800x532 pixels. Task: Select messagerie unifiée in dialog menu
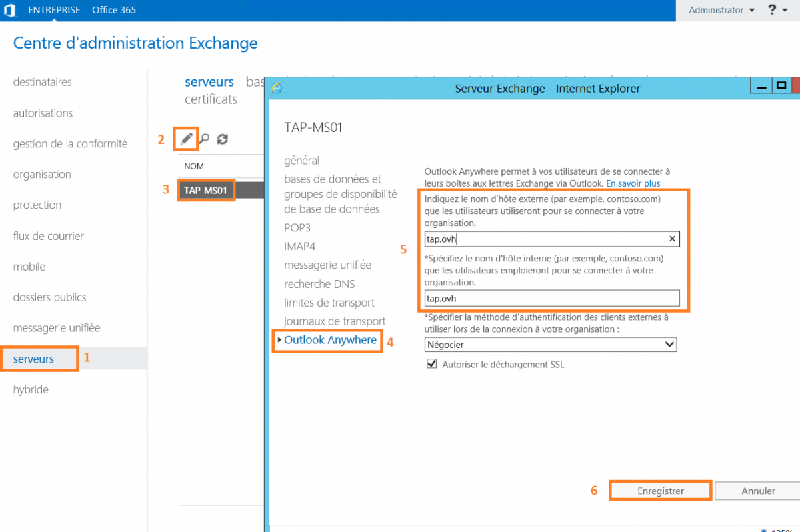tap(327, 265)
